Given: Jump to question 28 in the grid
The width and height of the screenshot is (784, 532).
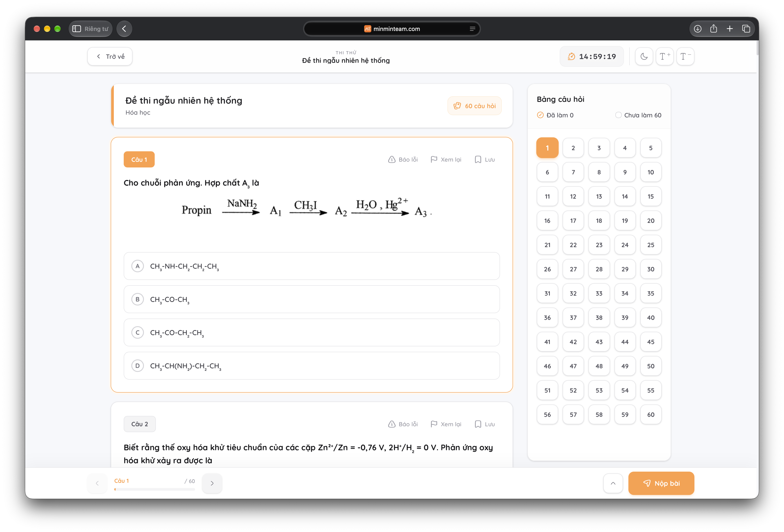Looking at the screenshot, I should (599, 269).
